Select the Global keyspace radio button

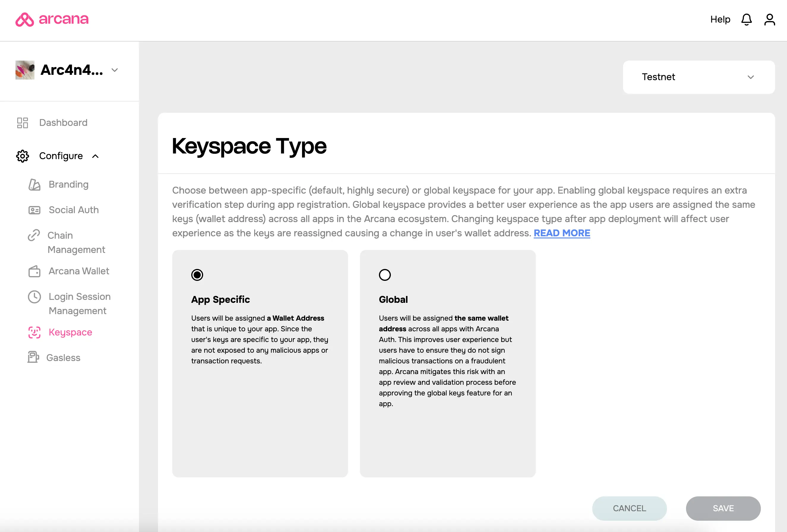pyautogui.click(x=385, y=275)
